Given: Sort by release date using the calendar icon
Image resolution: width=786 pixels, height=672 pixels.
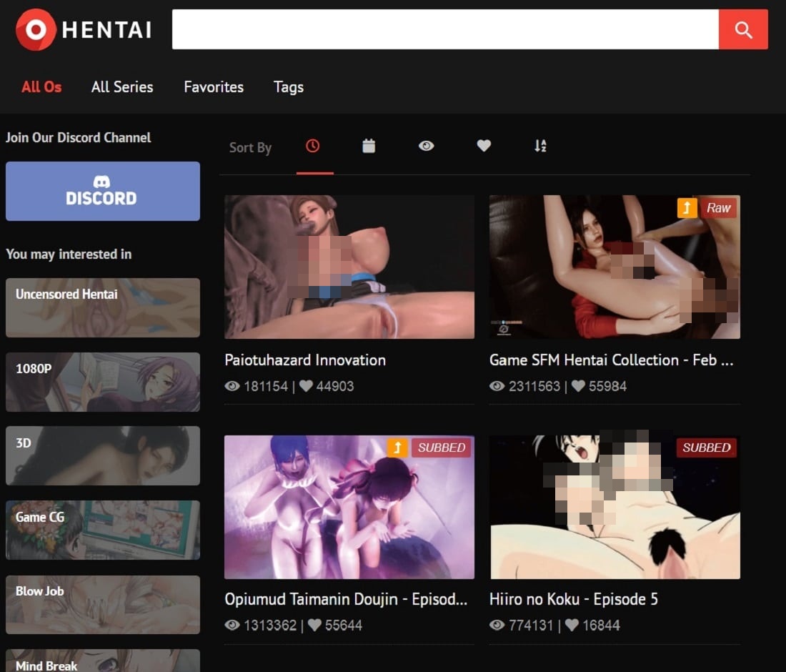Looking at the screenshot, I should click(369, 147).
